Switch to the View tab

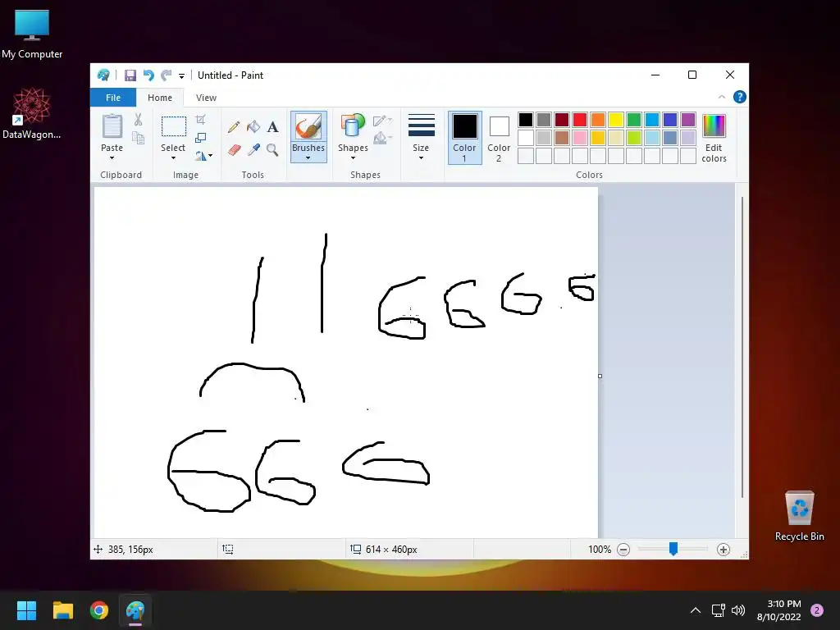click(206, 98)
